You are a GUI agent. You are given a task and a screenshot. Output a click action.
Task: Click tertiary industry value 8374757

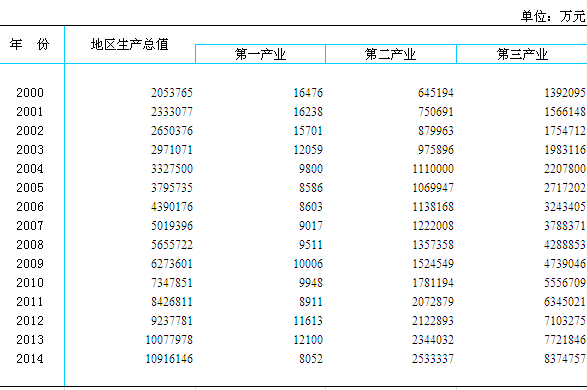(x=565, y=359)
